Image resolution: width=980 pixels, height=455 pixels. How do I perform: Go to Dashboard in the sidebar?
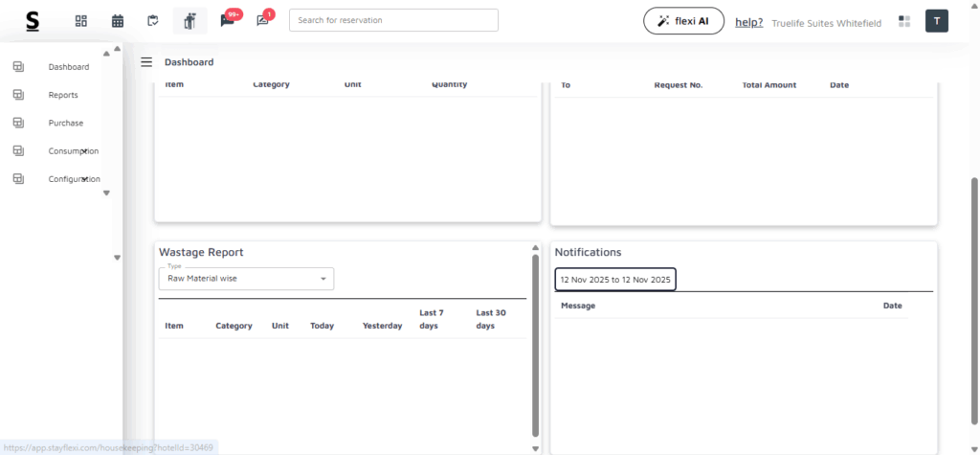[x=69, y=67]
